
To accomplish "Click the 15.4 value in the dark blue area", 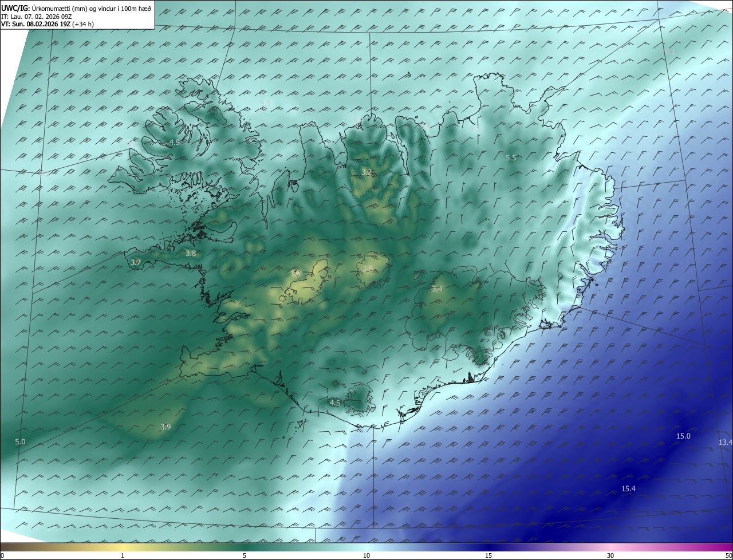I will pyautogui.click(x=628, y=488).
